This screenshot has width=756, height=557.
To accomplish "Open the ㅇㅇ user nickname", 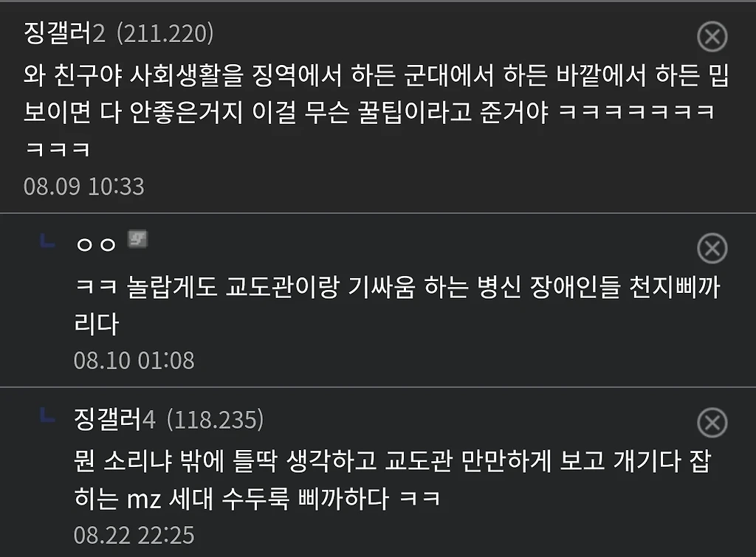I will point(96,245).
